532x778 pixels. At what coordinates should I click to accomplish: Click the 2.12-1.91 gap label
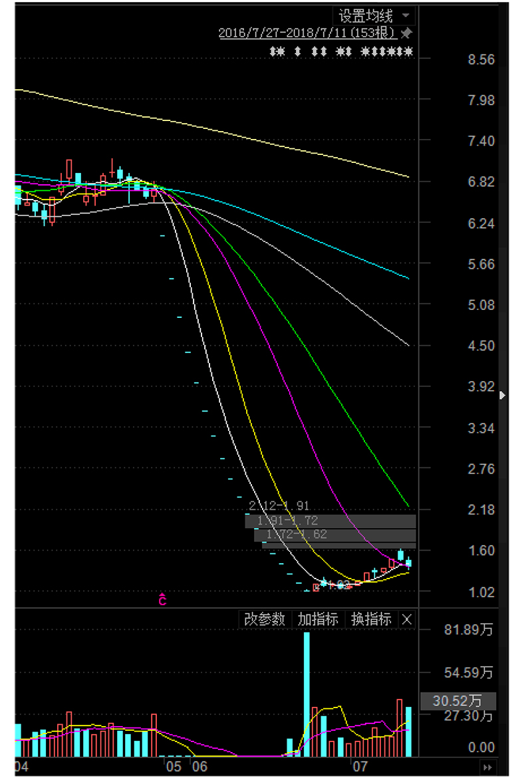pyautogui.click(x=279, y=506)
